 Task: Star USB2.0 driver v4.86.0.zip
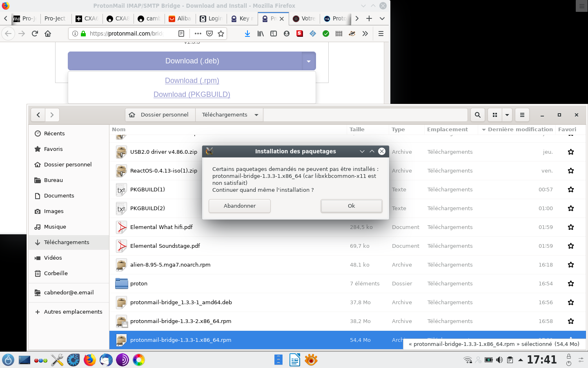(x=571, y=152)
